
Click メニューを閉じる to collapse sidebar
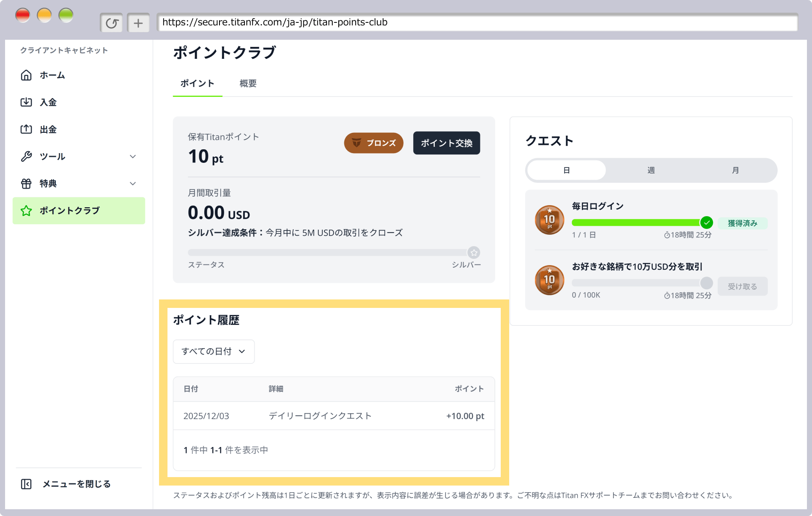(x=76, y=483)
